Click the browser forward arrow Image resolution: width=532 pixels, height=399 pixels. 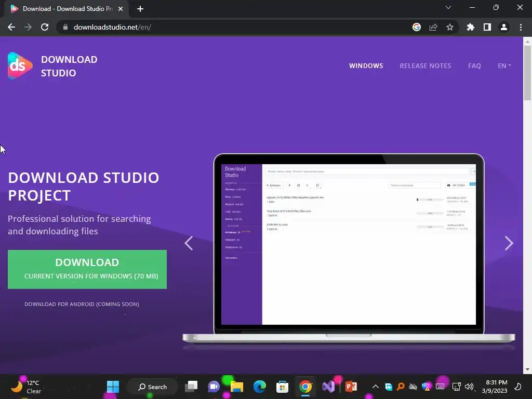pyautogui.click(x=28, y=27)
